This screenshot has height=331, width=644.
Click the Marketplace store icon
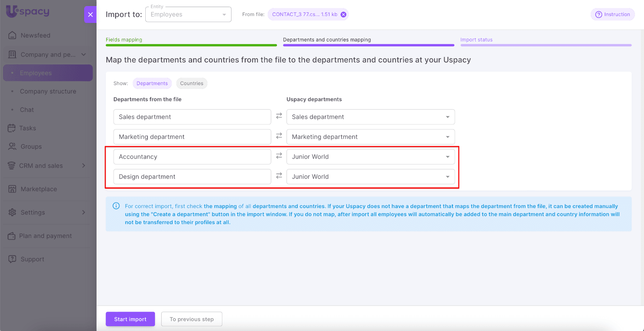tap(12, 189)
